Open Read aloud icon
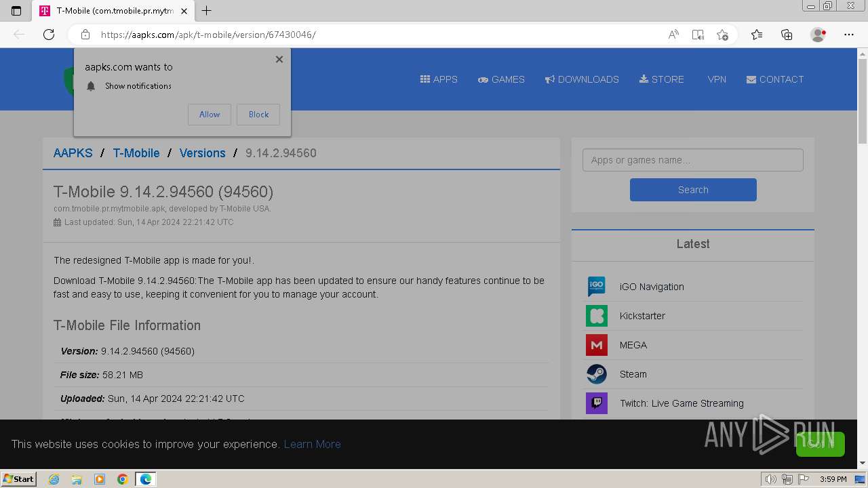 tap(673, 35)
